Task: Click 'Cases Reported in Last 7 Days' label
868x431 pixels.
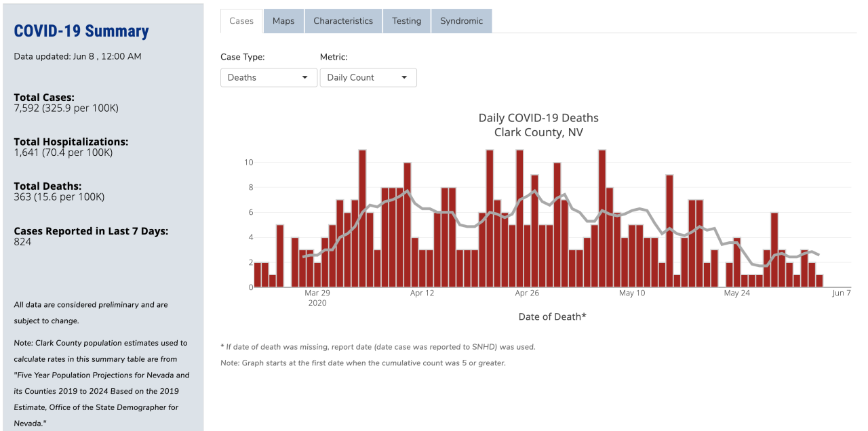Action: click(x=91, y=231)
